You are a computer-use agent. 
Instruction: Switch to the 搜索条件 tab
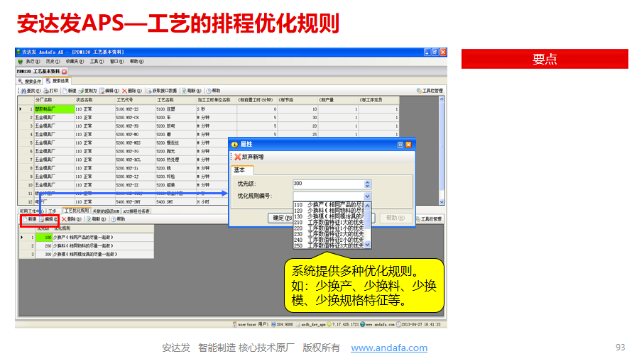30,82
